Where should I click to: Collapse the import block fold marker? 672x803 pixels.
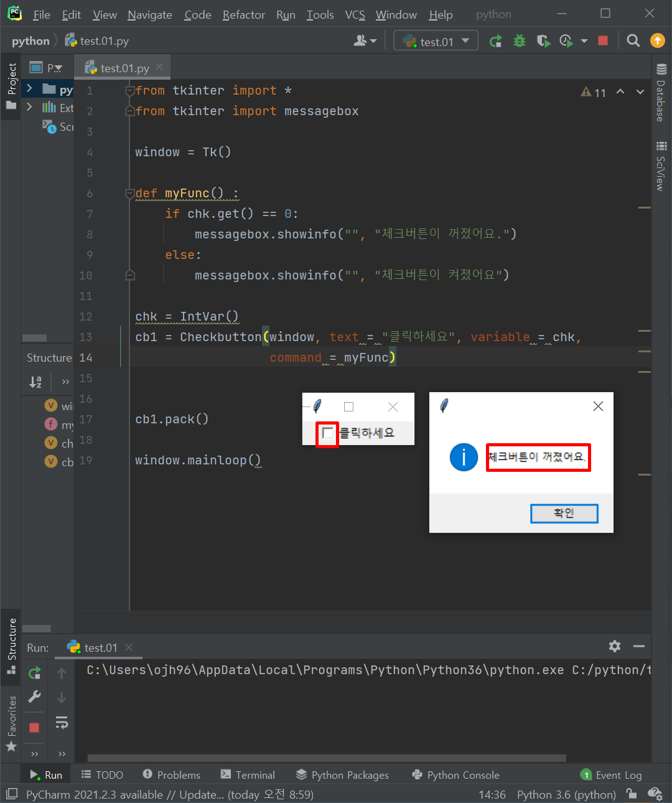coord(130,90)
